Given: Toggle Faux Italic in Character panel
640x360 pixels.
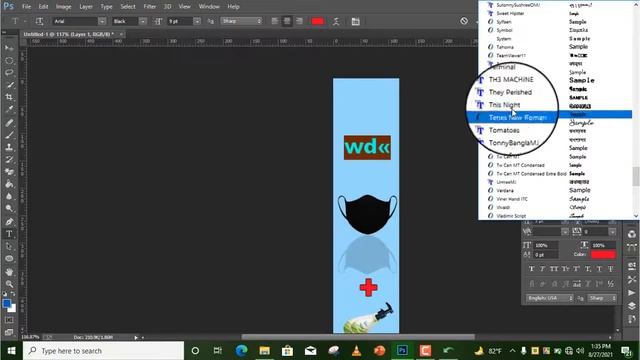Looking at the screenshot, I should point(542,269).
